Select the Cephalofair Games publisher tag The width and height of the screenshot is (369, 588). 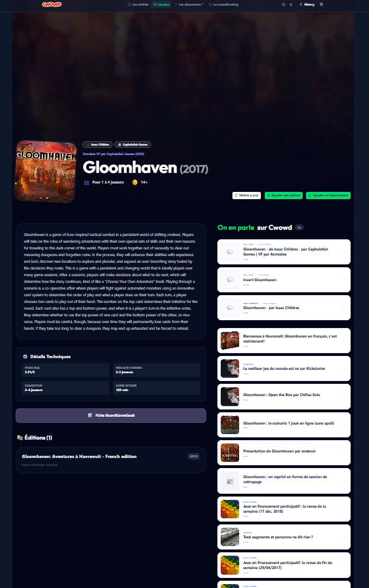point(133,144)
